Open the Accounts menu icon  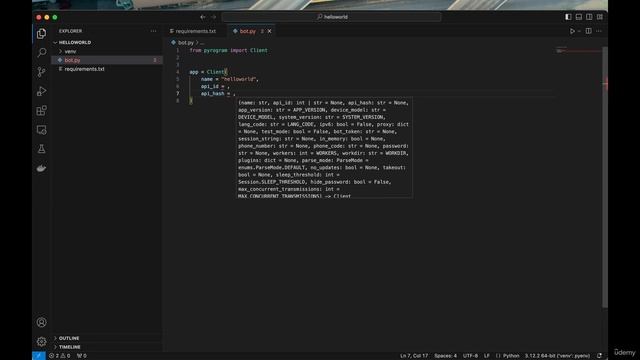pyautogui.click(x=41, y=322)
